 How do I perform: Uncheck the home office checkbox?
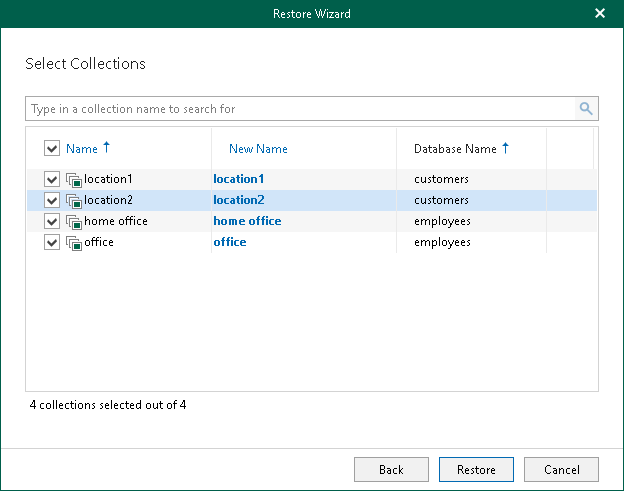(52, 222)
